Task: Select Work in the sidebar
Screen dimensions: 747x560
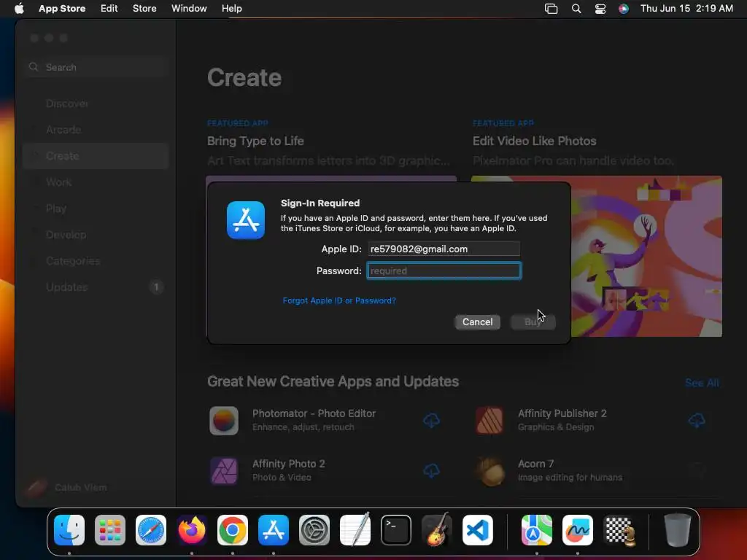Action: (x=96, y=182)
